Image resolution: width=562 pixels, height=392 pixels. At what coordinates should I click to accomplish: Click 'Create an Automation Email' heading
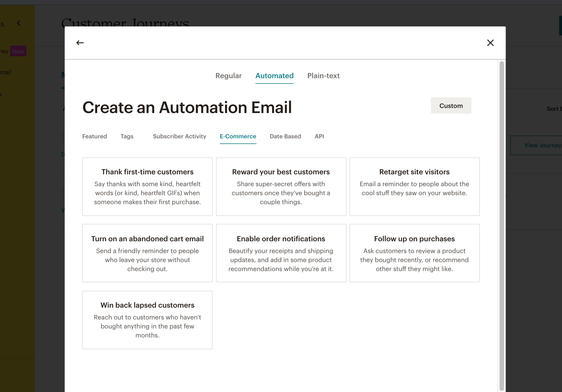(x=187, y=107)
